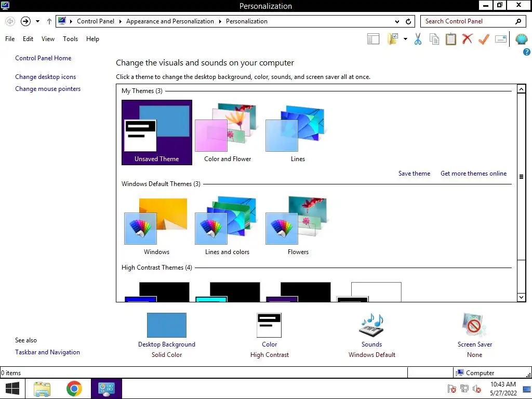Screen dimensions: 532x399
Task: Click Control Panel in the breadcrumb
Action: click(x=96, y=21)
